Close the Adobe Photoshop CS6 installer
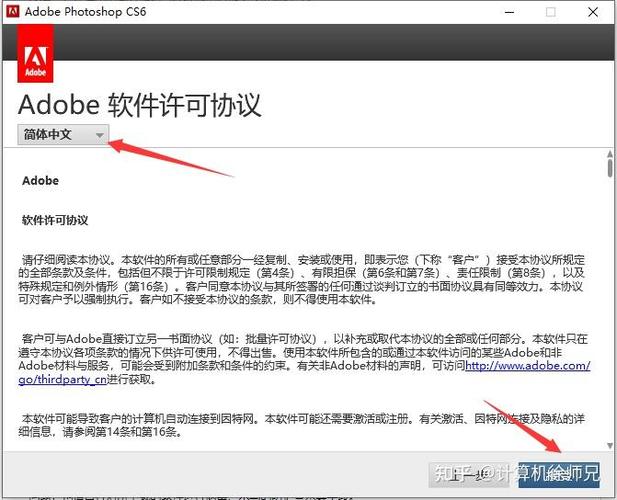This screenshot has width=617, height=500. 593,12
